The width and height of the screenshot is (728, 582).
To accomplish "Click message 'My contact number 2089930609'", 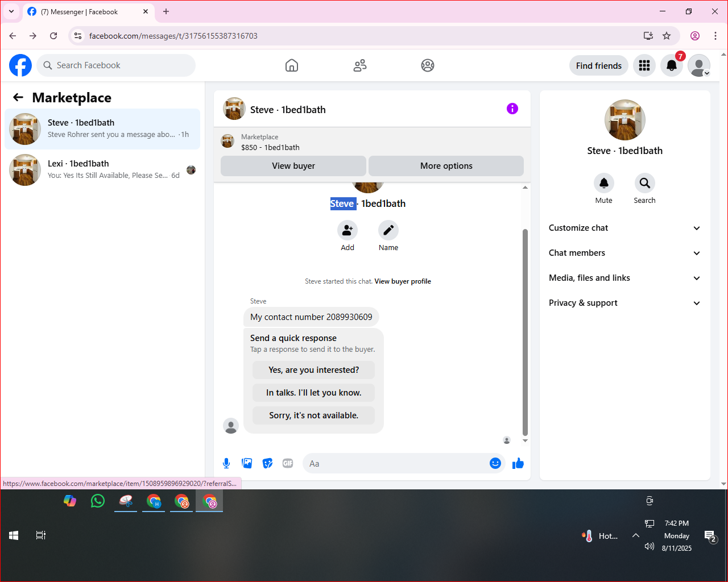I will 311,317.
